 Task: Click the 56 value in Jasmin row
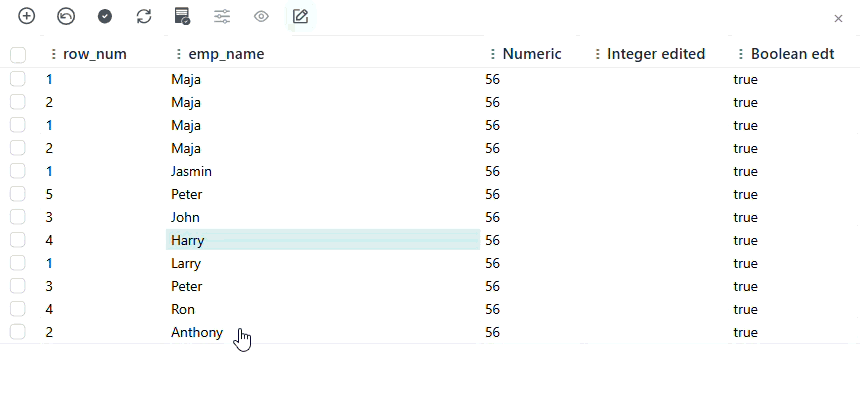pos(493,171)
